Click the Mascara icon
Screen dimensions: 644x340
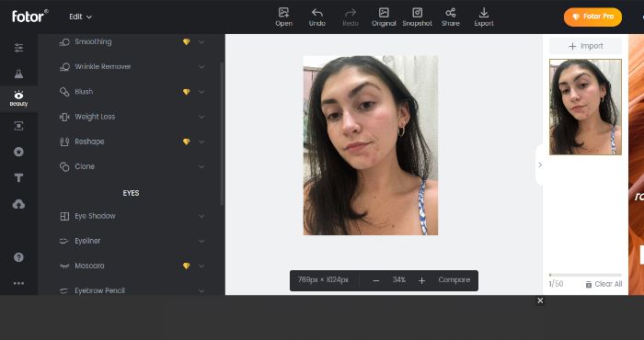point(64,266)
